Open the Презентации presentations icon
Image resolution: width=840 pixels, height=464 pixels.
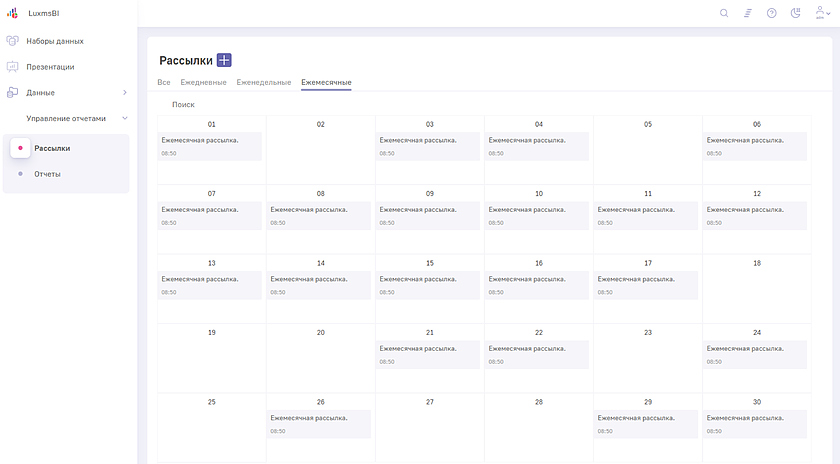(x=12, y=67)
